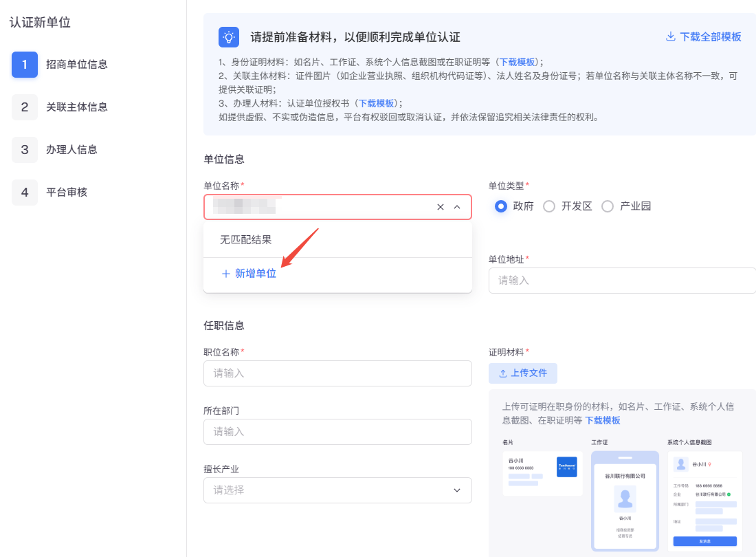
Task: Open the 名片 sample thumbnail
Action: coord(542,473)
